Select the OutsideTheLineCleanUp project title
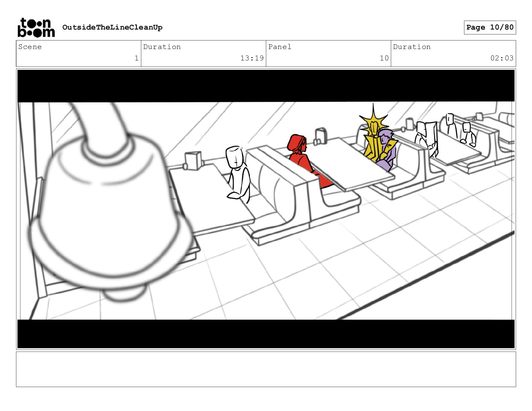Image resolution: width=532 pixels, height=411 pixels. (x=112, y=28)
